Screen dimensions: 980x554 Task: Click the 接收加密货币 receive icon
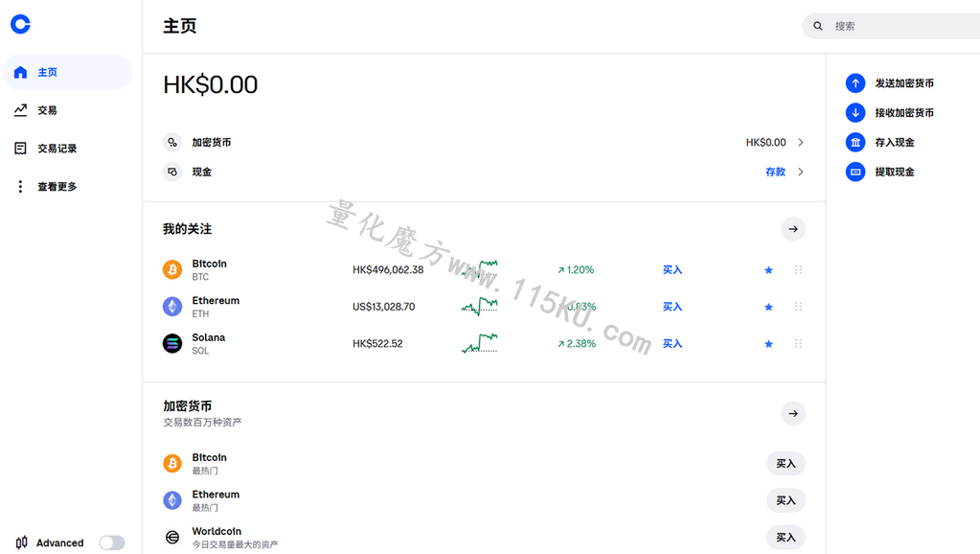coord(855,112)
